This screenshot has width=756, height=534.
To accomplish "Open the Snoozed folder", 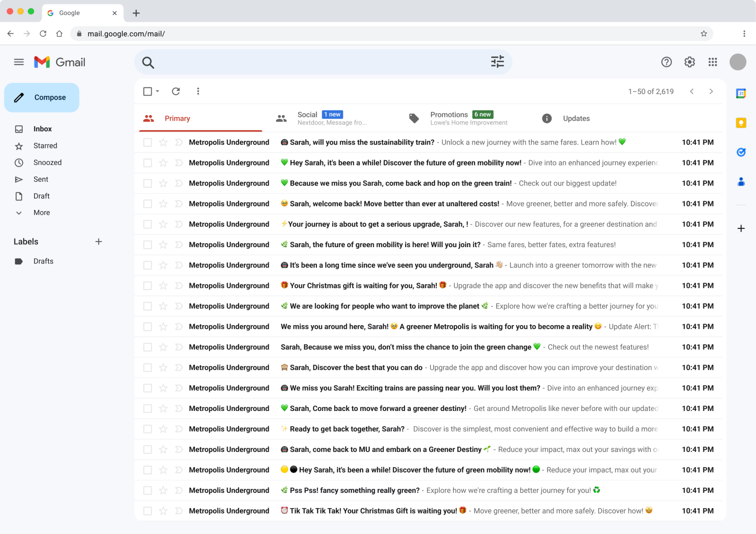I will point(48,162).
